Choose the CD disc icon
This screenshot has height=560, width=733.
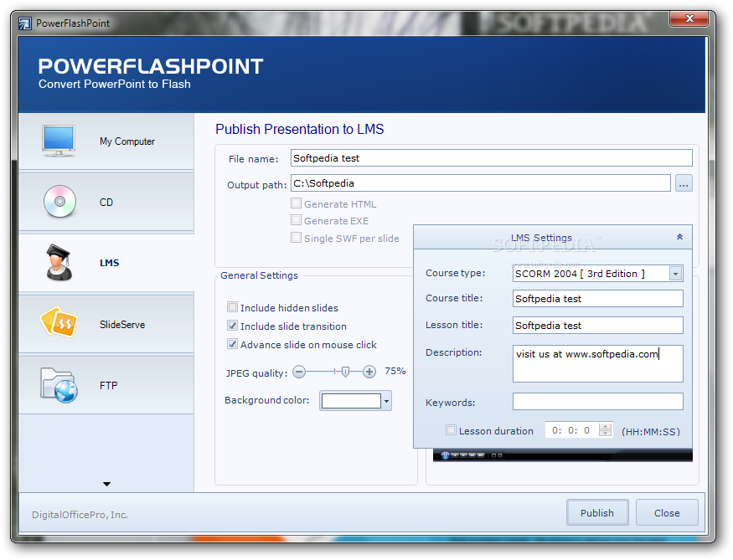(59, 202)
